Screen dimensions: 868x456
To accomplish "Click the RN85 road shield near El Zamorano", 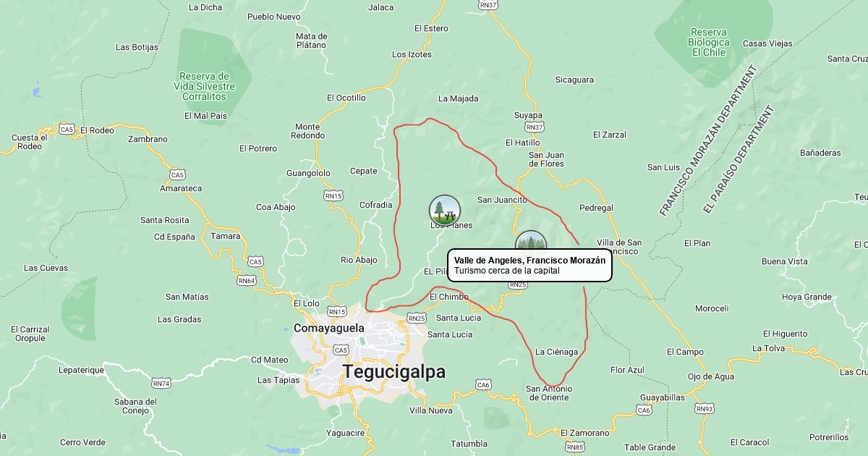I will pos(576,447).
